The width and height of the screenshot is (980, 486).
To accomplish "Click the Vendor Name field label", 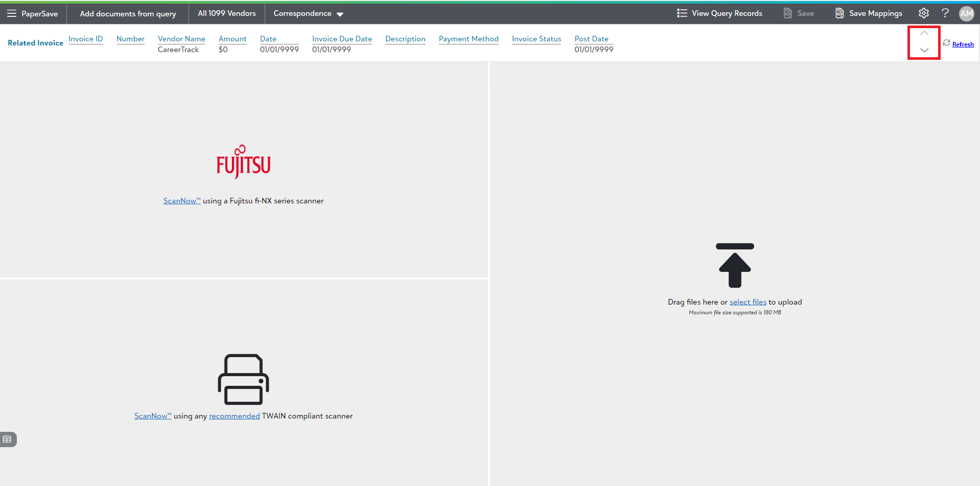I will [181, 39].
